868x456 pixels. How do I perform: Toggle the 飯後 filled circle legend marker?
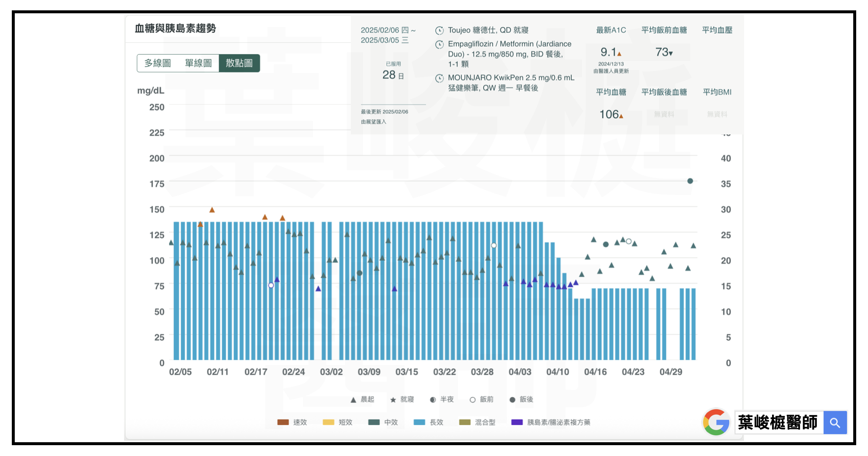pos(512,400)
